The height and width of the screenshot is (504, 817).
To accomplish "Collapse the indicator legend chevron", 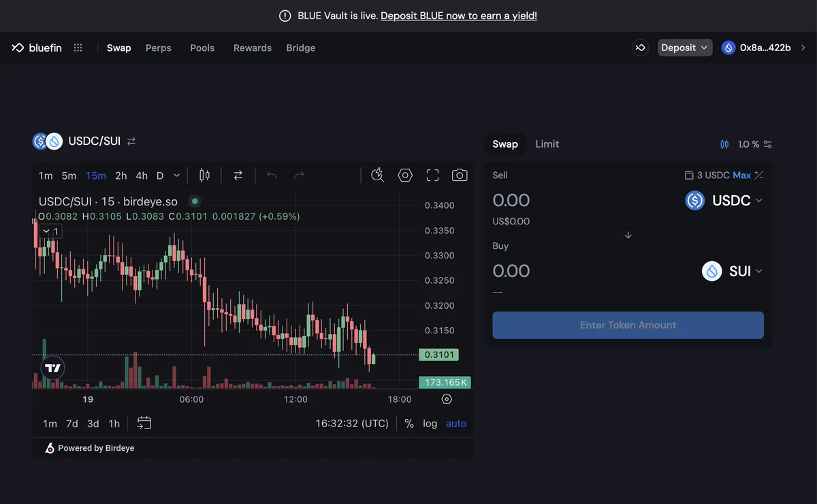I will 46,231.
